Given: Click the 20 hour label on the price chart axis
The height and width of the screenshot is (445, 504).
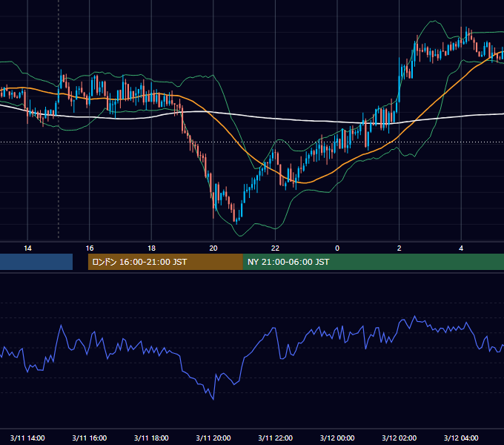Looking at the screenshot, I should point(213,248).
